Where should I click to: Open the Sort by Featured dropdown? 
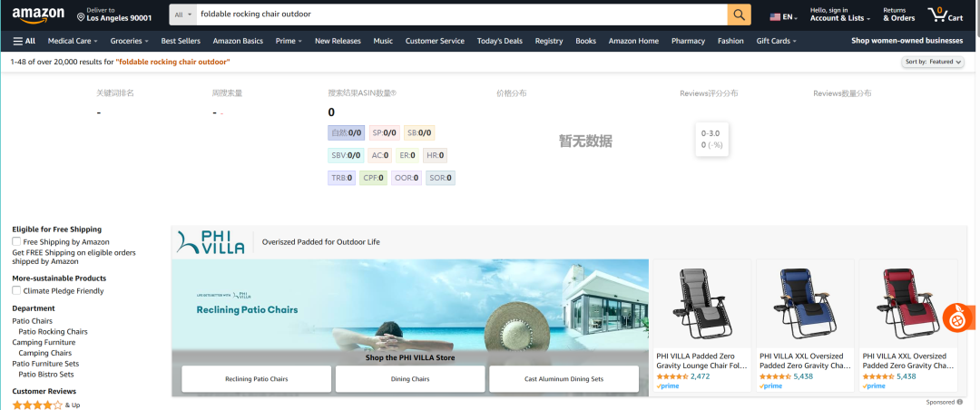point(932,62)
